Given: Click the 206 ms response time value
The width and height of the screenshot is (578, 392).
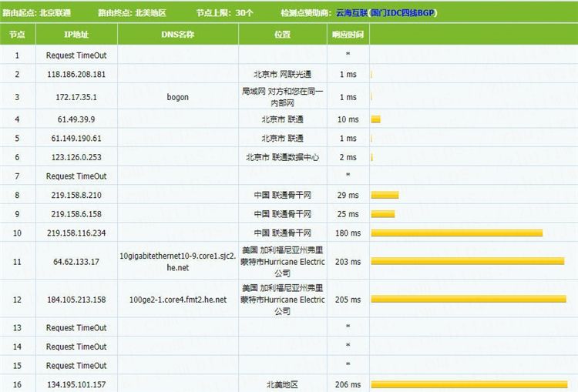Looking at the screenshot, I should point(348,384).
